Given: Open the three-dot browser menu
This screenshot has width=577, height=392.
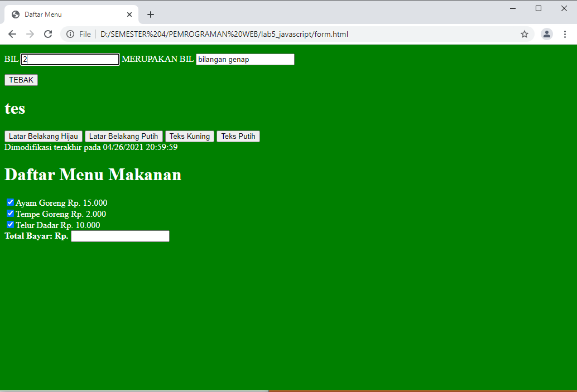Looking at the screenshot, I should 565,34.
